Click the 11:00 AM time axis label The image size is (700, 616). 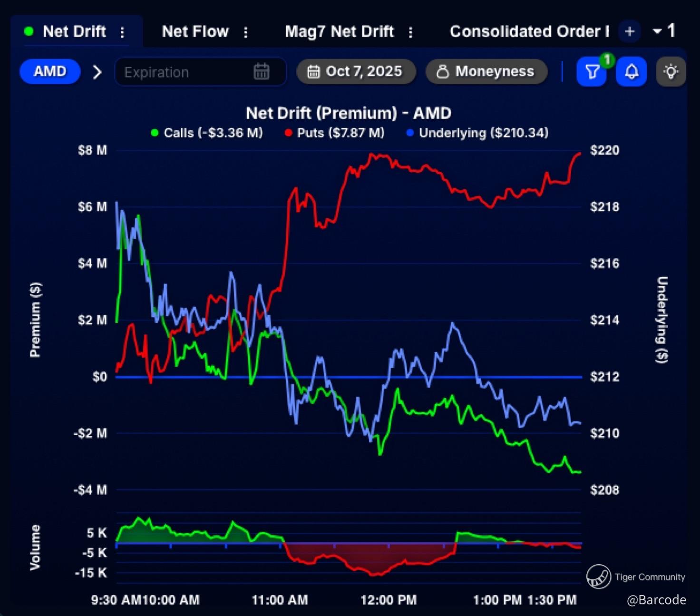point(280,600)
